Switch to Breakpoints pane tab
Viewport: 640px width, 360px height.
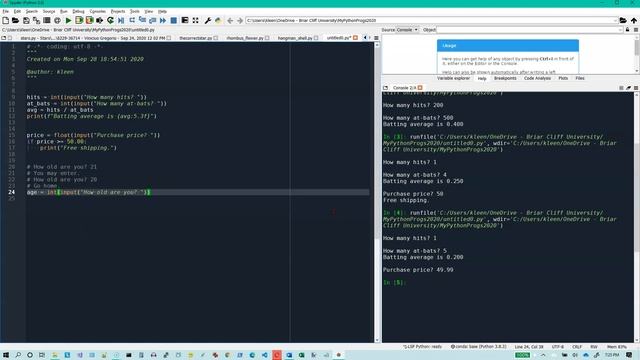(x=505, y=78)
